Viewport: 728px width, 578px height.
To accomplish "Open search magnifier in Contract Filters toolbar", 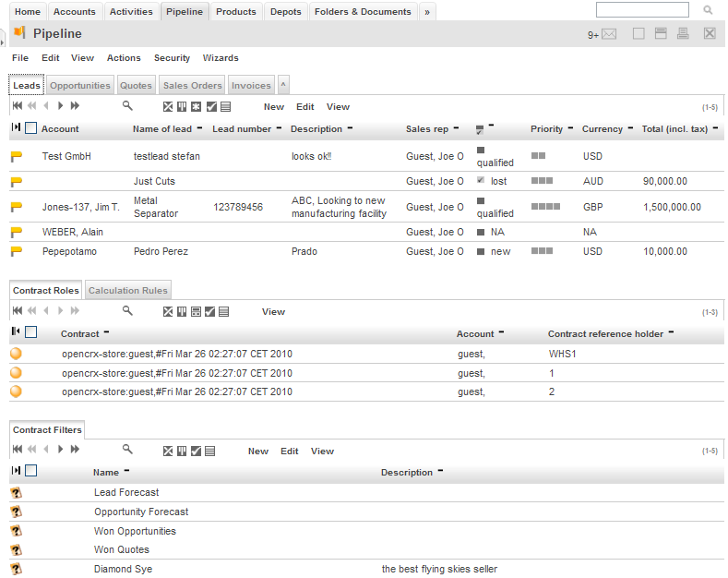I will point(127,450).
